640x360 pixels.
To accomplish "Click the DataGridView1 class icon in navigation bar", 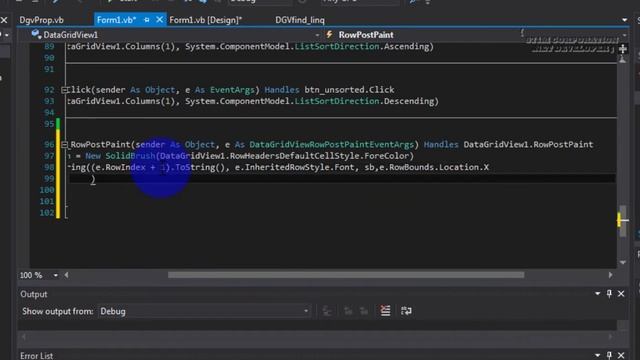I will [36, 35].
